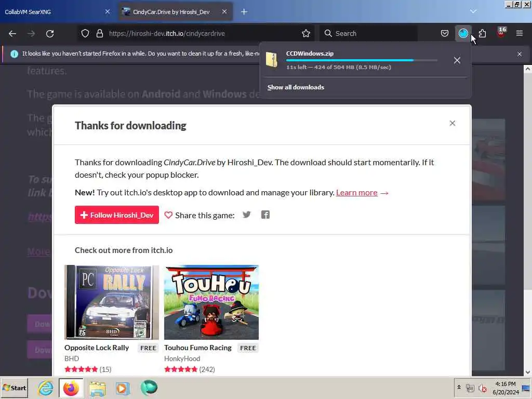Bookmark this page with the star
Viewport: 532px width, 399px height.
pyautogui.click(x=305, y=33)
